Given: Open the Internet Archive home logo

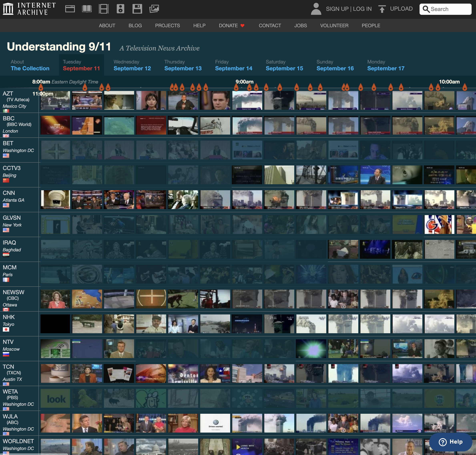Looking at the screenshot, I should (29, 9).
